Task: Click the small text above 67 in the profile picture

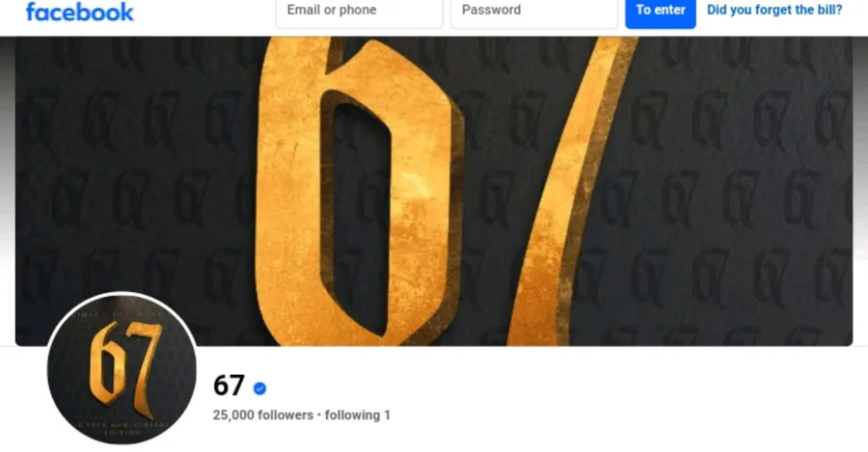Action: (122, 313)
